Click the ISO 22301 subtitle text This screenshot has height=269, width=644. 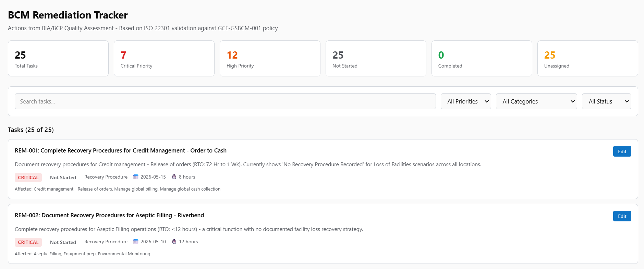pos(143,28)
